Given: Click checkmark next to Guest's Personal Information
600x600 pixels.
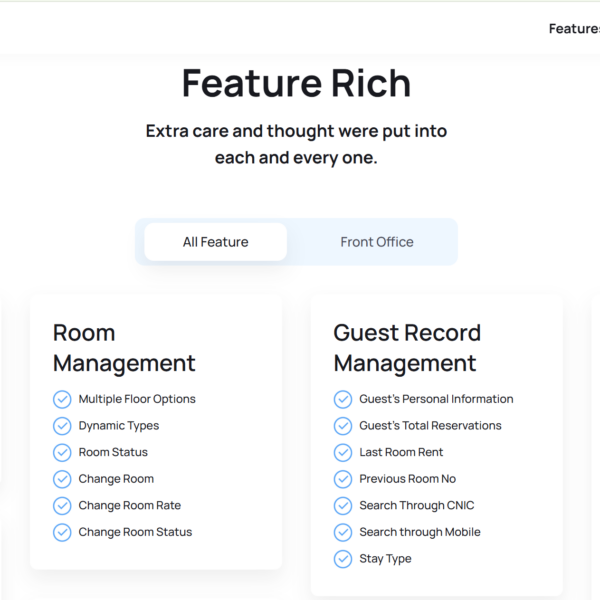Looking at the screenshot, I should [343, 399].
